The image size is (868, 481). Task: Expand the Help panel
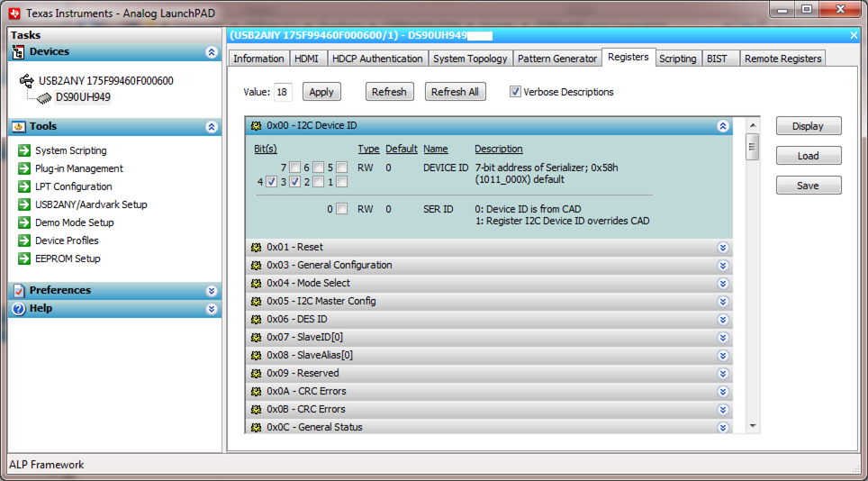(212, 309)
